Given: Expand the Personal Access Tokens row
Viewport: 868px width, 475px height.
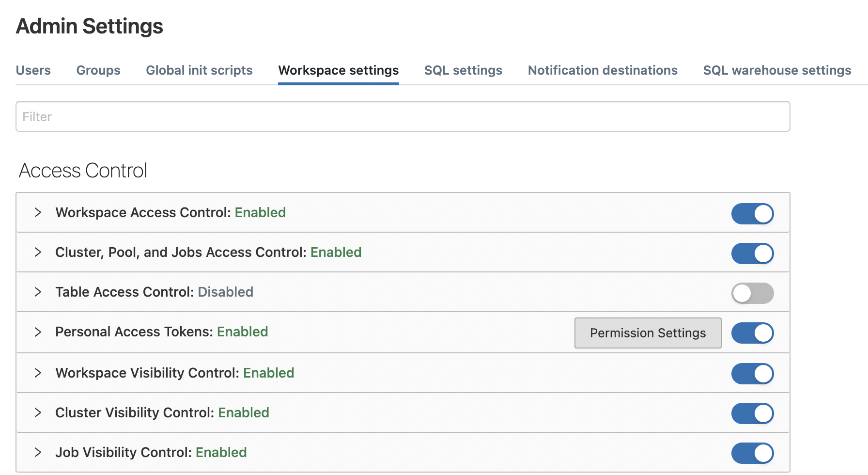Looking at the screenshot, I should pyautogui.click(x=38, y=332).
